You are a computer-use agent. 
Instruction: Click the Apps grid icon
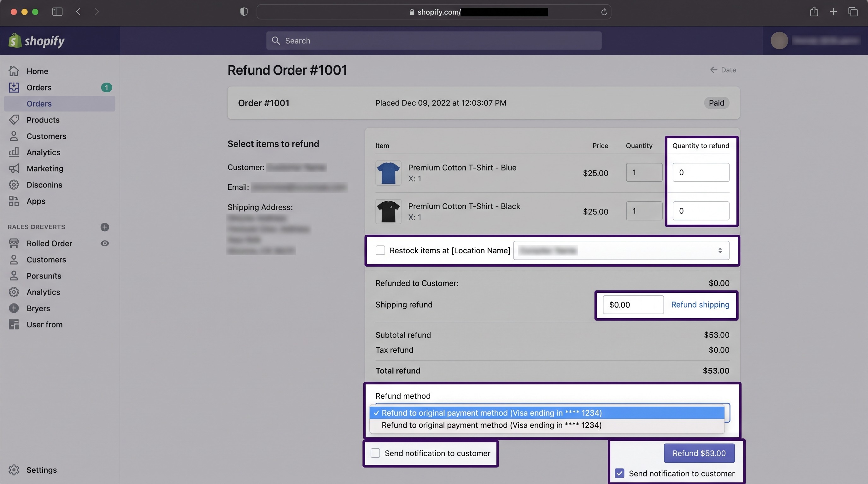[14, 201]
